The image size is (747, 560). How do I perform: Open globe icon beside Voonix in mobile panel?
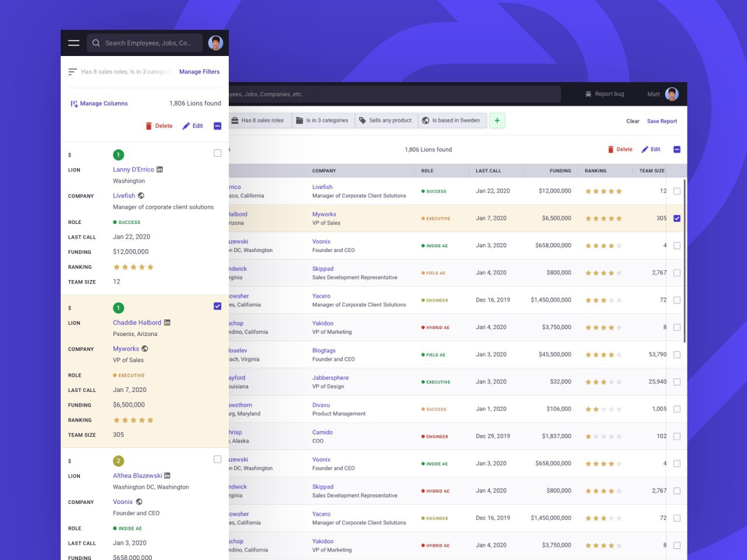point(139,502)
